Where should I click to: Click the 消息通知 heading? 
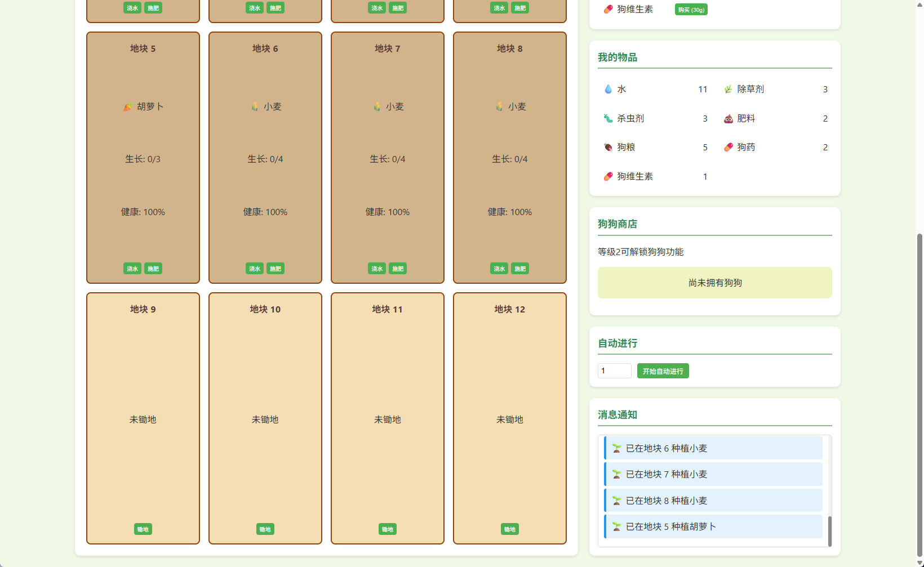pyautogui.click(x=618, y=415)
